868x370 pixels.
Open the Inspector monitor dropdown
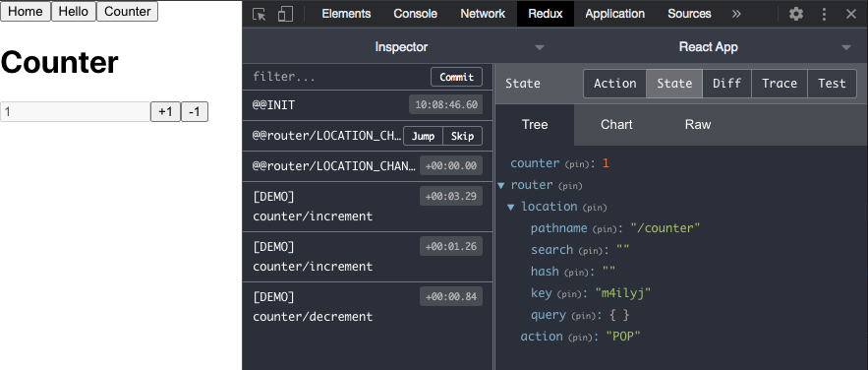click(x=401, y=47)
